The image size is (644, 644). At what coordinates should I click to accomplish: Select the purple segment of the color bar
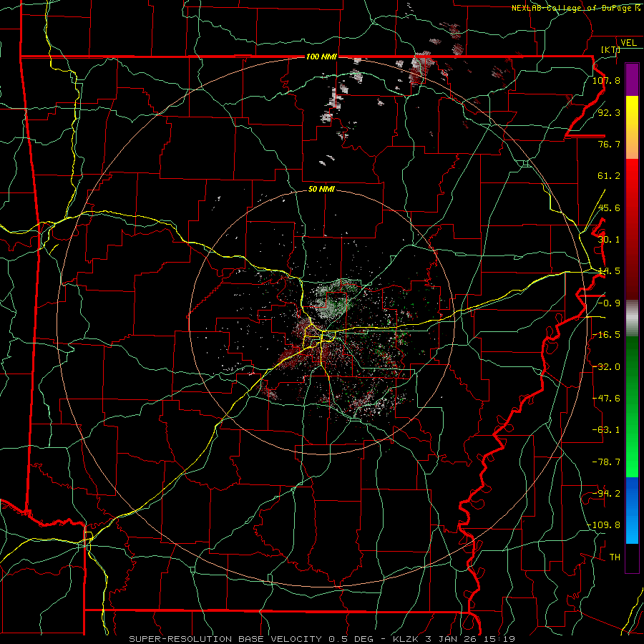(x=632, y=79)
